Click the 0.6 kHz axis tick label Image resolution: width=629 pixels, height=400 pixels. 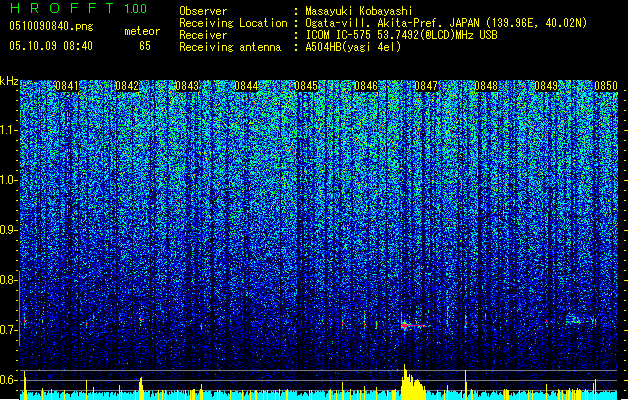click(8, 380)
